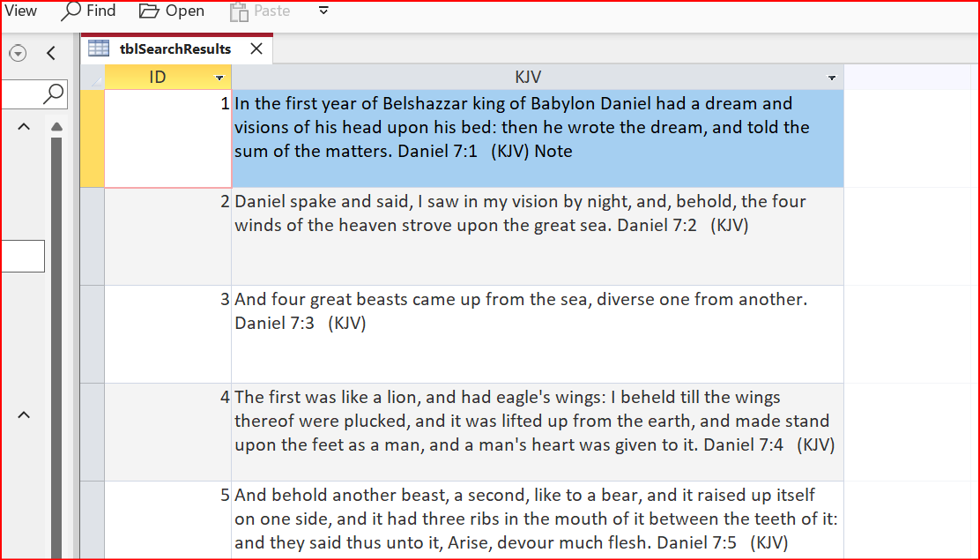Screen dimensions: 980x560
Task: Click the navigation scrollbar up arrow
Action: 57,126
